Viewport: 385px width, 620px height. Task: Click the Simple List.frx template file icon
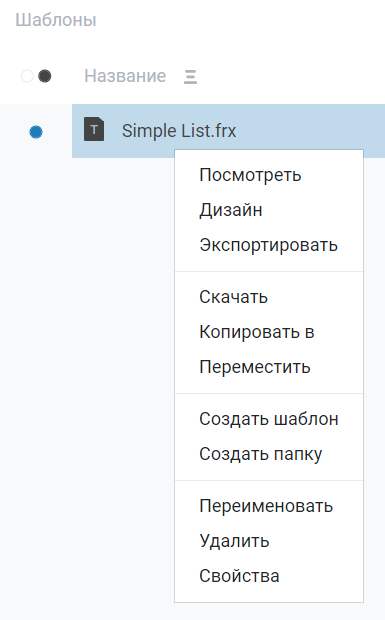click(94, 129)
